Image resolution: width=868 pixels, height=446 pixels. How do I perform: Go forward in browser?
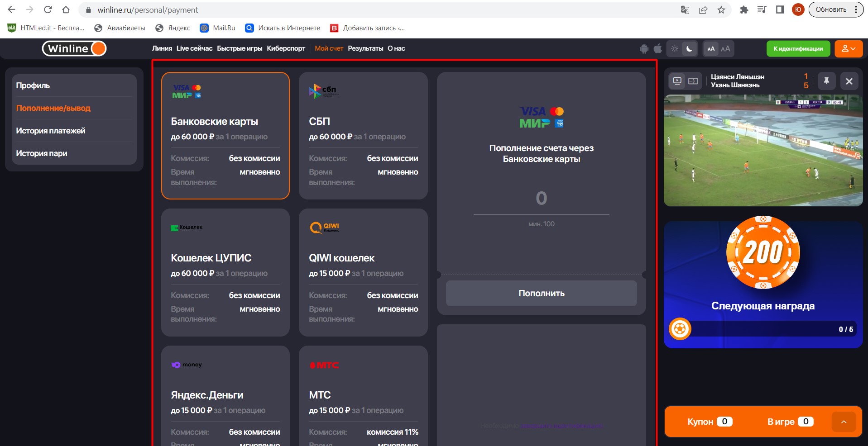click(30, 9)
